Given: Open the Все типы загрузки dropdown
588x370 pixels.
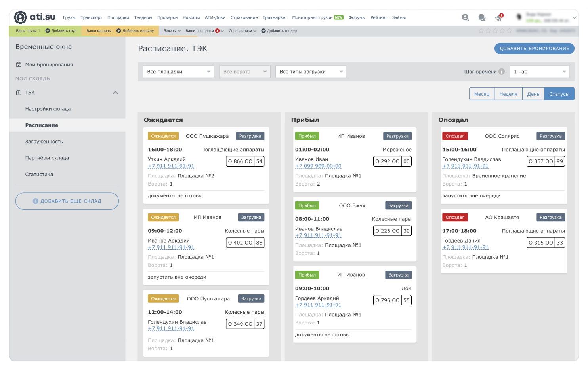Looking at the screenshot, I should click(x=311, y=72).
